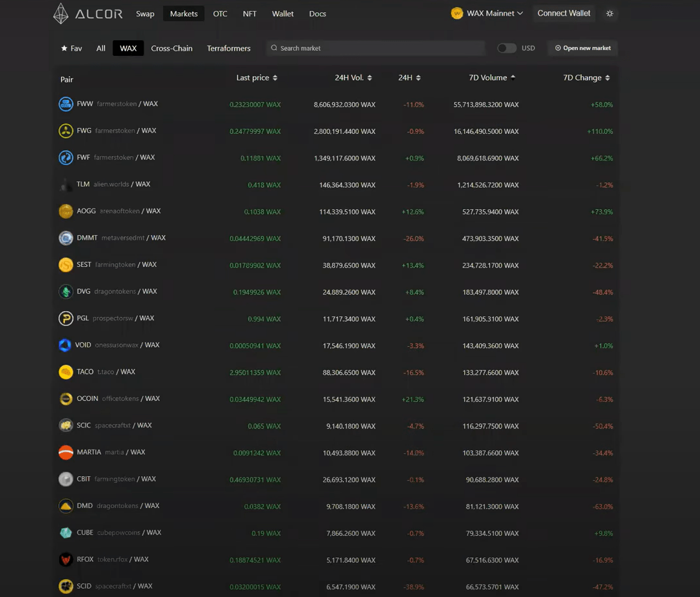Click the CUBE token icon
The image size is (700, 597).
click(66, 533)
